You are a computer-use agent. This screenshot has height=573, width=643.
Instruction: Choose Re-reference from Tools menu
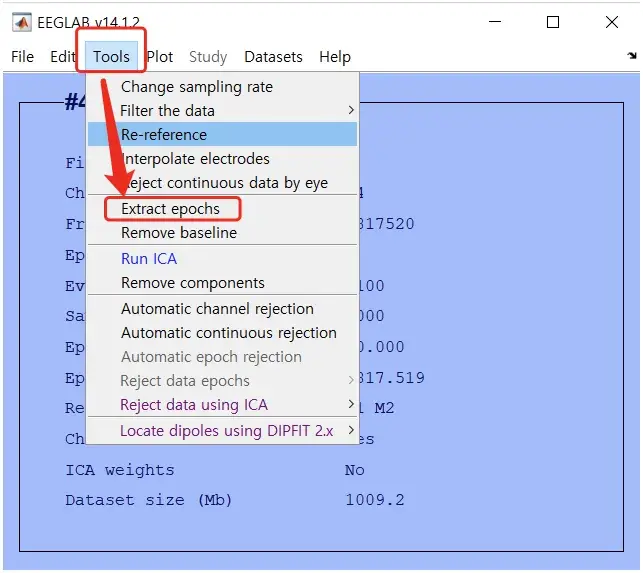point(164,135)
